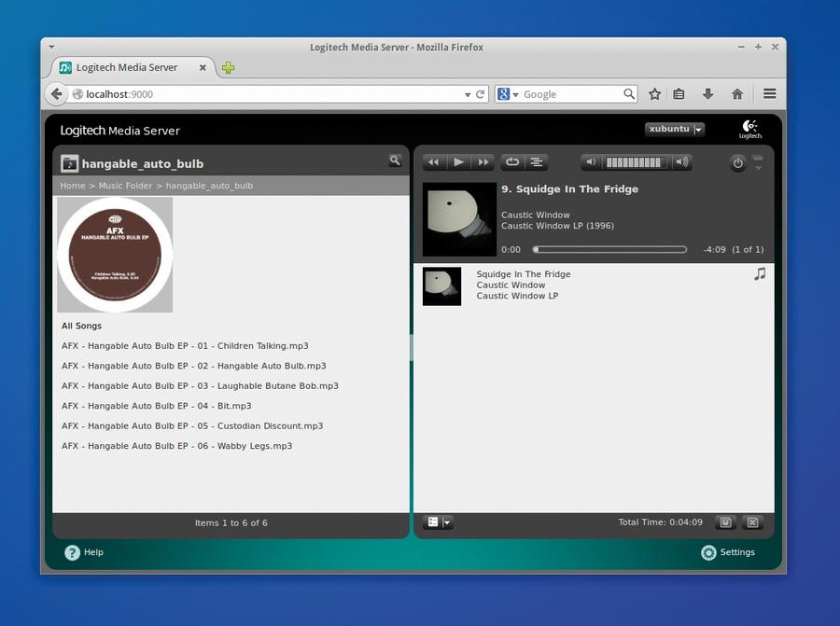This screenshot has height=626, width=840.
Task: Open the Caustic Window artist in now playing
Action: (x=536, y=215)
